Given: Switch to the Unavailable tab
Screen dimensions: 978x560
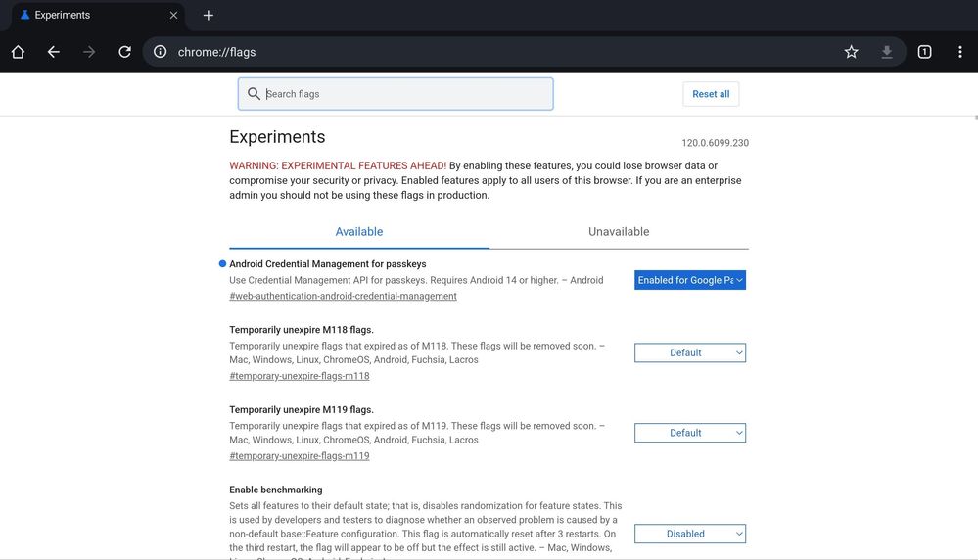Looking at the screenshot, I should pyautogui.click(x=619, y=232).
